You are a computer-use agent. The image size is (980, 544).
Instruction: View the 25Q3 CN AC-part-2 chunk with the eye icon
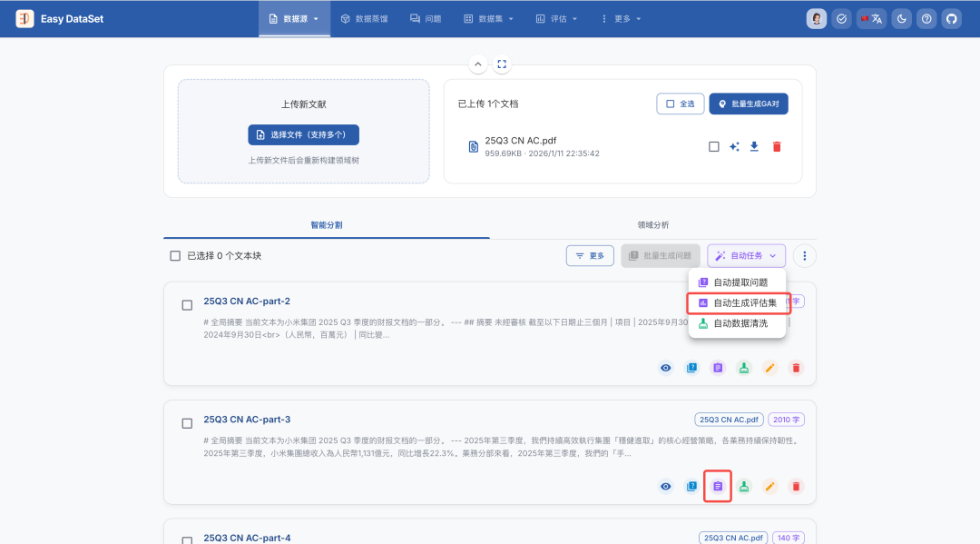pos(666,368)
